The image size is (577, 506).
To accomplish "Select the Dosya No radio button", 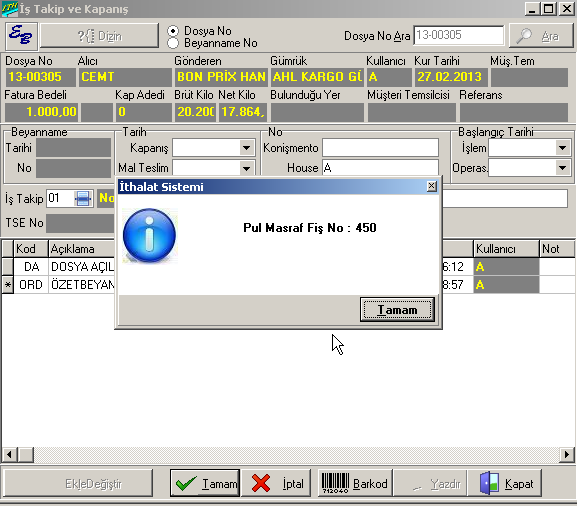I will 173,31.
